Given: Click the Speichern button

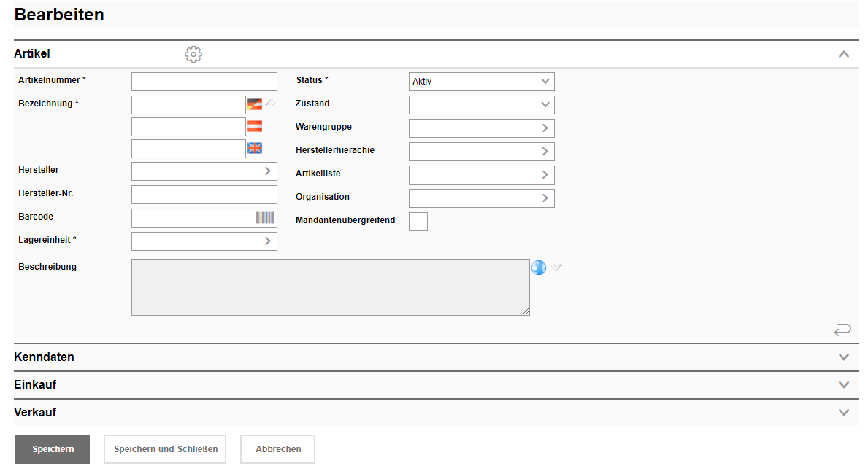Looking at the screenshot, I should 53,449.
